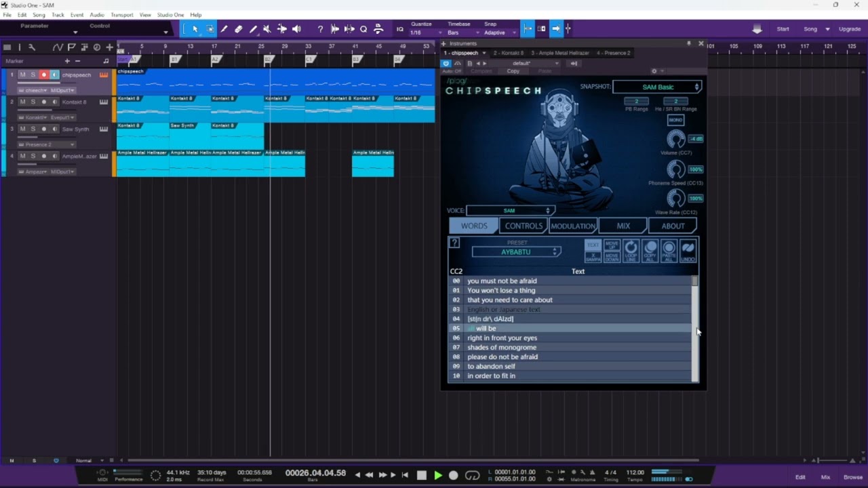868x488 pixels.
Task: Add a marker with the plus button
Action: pos(66,61)
